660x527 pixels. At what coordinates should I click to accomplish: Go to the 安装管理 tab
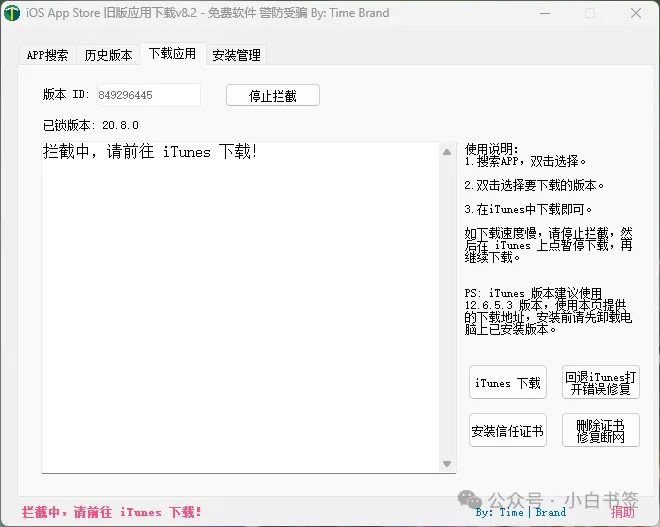pos(236,55)
